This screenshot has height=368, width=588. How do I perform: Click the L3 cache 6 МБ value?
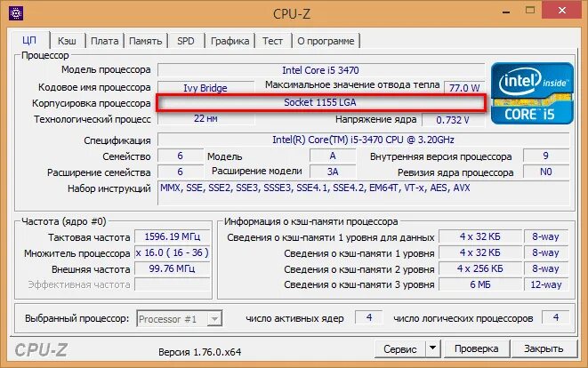click(x=480, y=284)
